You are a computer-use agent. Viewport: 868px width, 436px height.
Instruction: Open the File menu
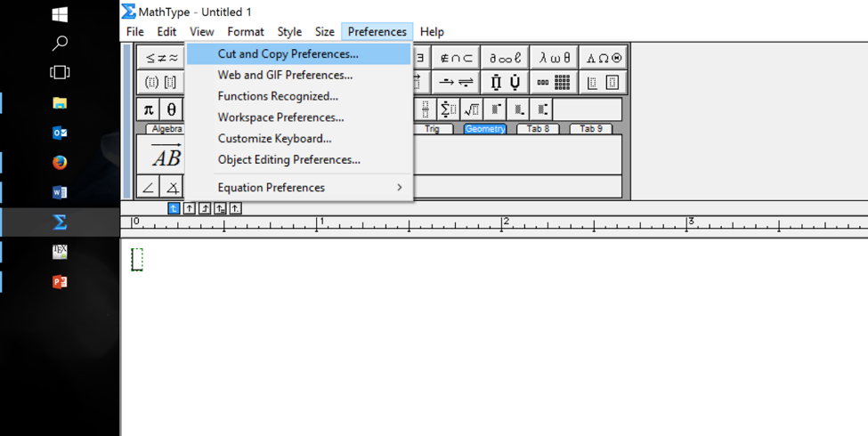click(135, 31)
